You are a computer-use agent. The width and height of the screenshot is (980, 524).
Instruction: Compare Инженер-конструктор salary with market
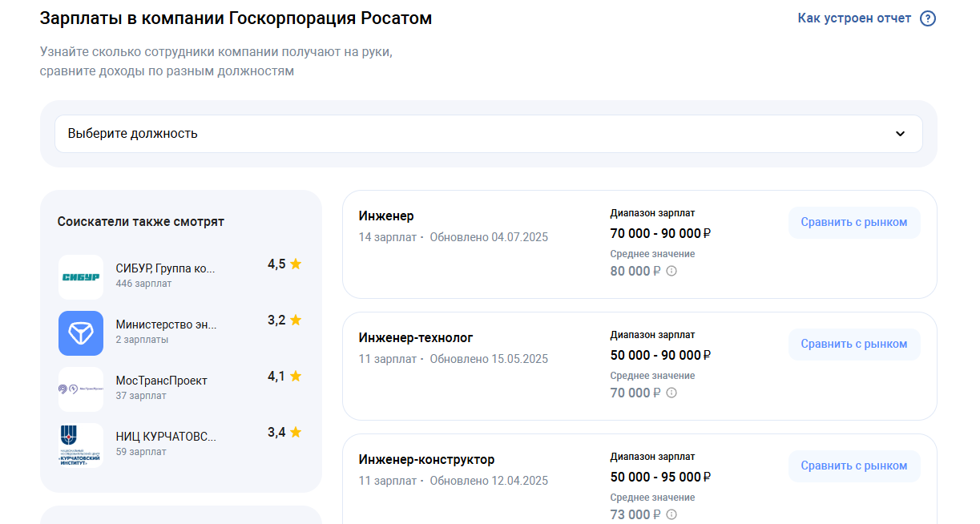(854, 466)
